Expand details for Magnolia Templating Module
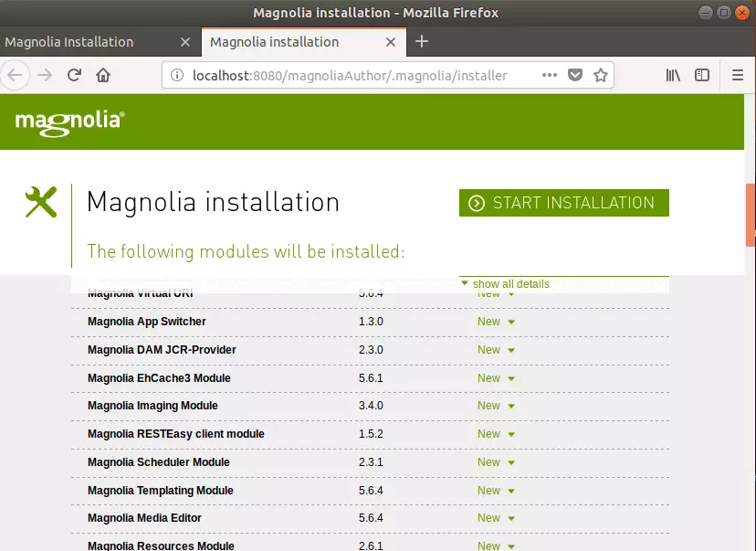 click(x=496, y=490)
